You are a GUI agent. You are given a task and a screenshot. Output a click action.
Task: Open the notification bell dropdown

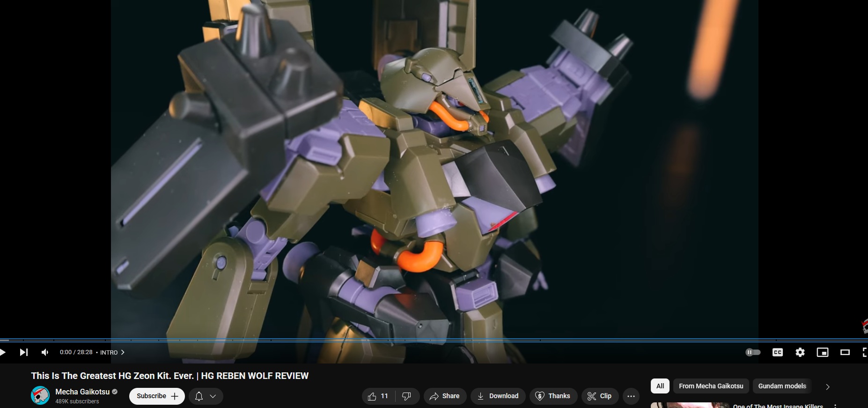[x=206, y=396]
